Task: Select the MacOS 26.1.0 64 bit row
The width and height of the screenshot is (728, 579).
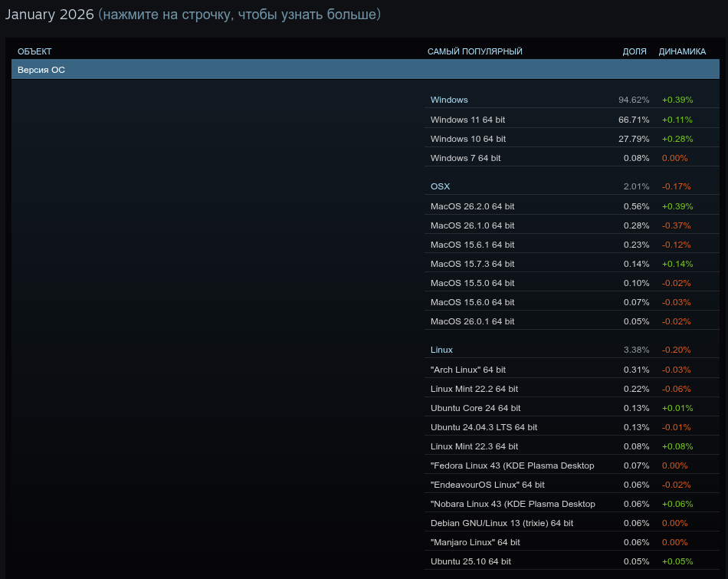Action: 572,225
